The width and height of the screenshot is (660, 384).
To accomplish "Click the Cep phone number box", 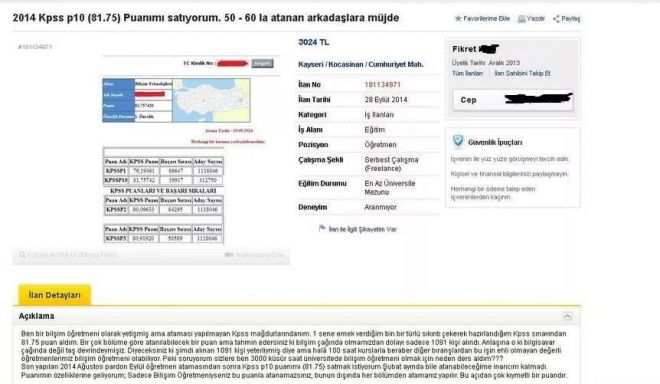I will pyautogui.click(x=513, y=100).
